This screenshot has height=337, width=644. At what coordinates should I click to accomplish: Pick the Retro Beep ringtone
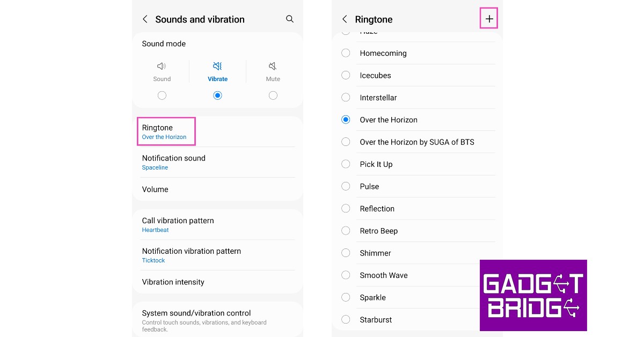pos(346,231)
